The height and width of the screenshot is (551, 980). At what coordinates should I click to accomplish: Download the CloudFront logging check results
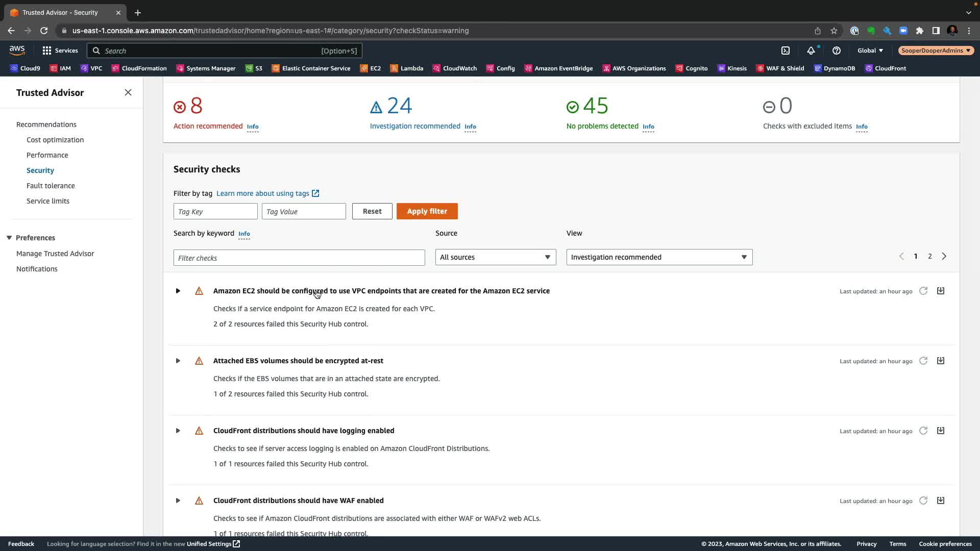(x=941, y=431)
